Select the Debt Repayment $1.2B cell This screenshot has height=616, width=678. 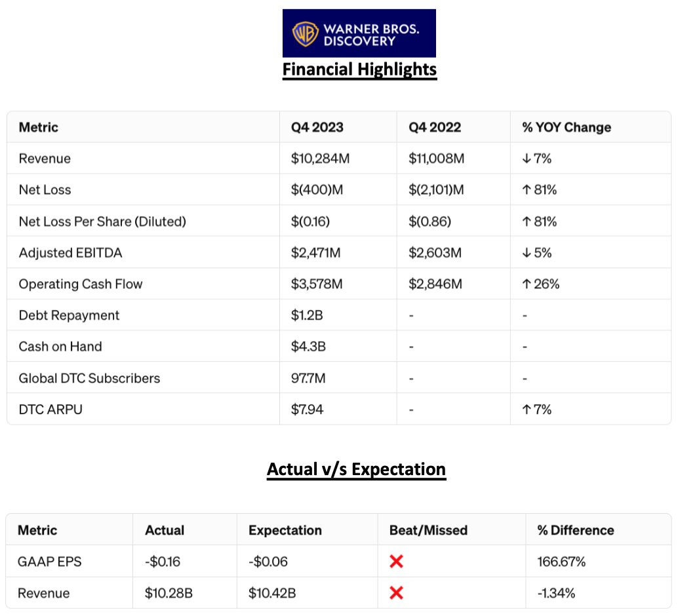tap(308, 315)
